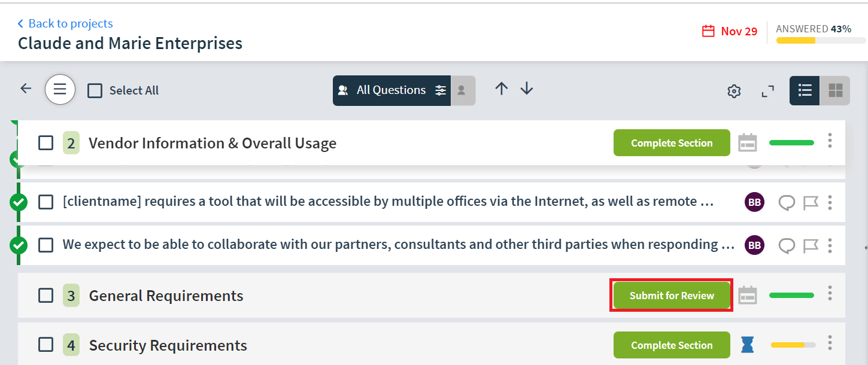Switch to grid view layout
The image size is (868, 365).
(x=835, y=90)
